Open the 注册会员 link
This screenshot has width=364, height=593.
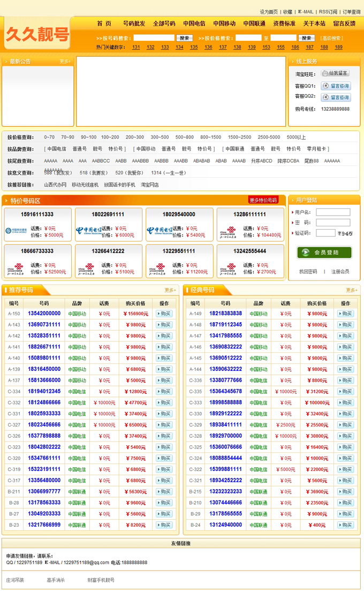tap(340, 271)
